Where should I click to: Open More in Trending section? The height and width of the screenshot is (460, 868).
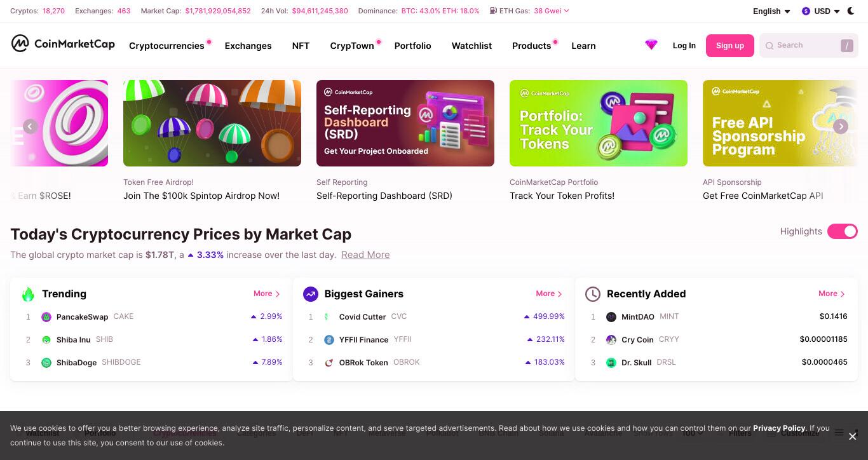tap(267, 294)
